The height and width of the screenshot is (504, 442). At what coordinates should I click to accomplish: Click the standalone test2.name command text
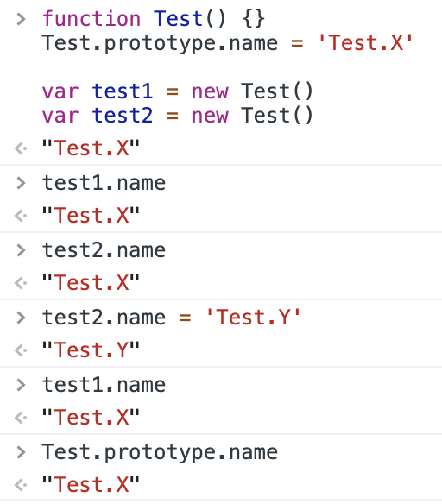[x=104, y=250]
